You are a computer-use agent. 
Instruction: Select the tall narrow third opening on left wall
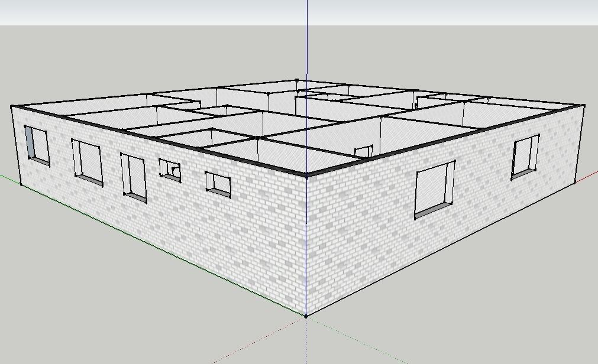[133, 178]
